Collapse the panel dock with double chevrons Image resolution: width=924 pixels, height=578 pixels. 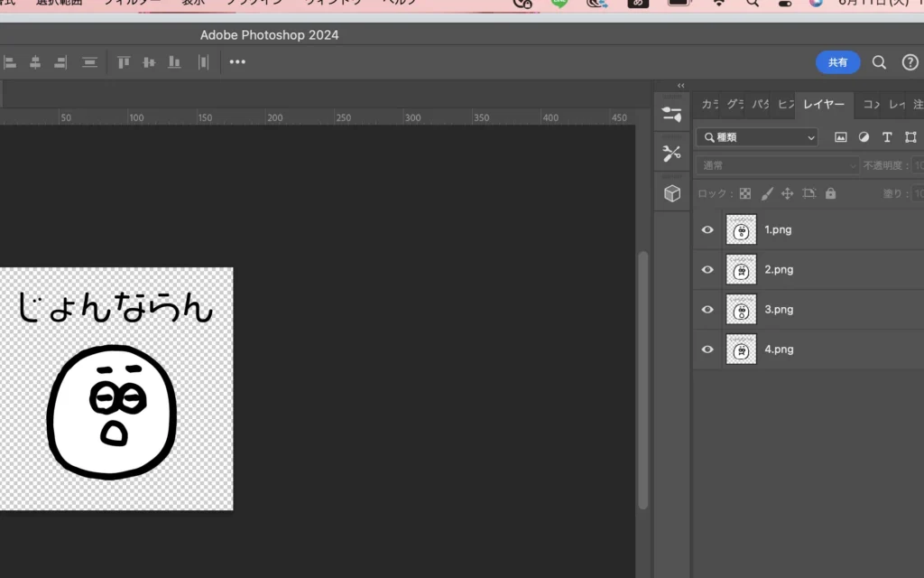pyautogui.click(x=681, y=86)
